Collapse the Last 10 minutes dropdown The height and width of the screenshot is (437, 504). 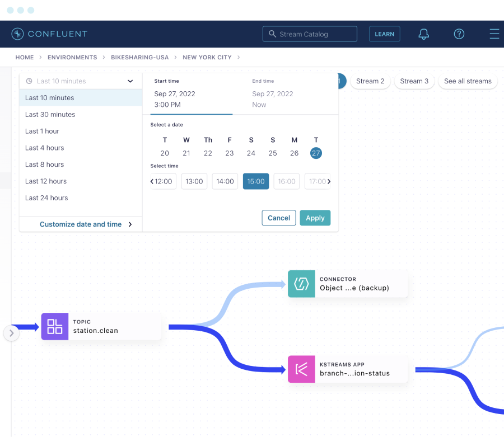coord(130,81)
